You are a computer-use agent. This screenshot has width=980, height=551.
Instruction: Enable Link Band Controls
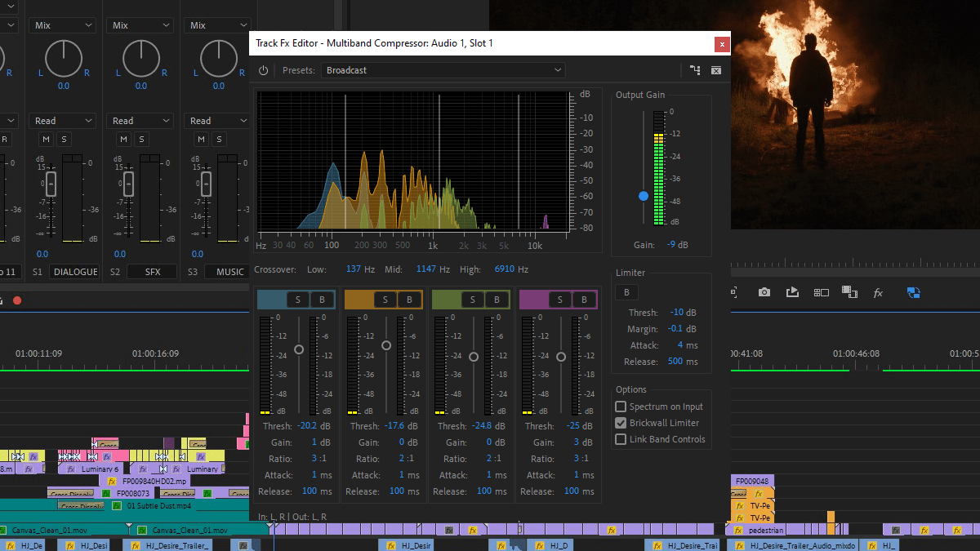coord(621,439)
